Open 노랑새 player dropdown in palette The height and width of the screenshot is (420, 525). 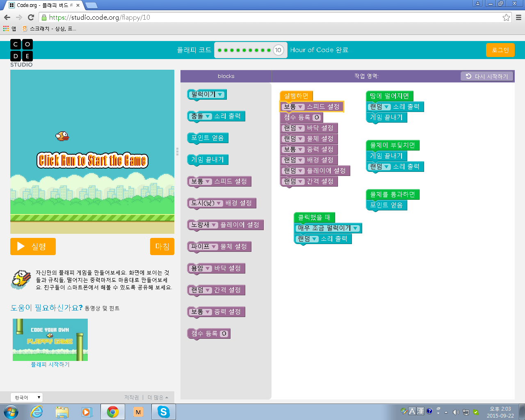tap(204, 225)
